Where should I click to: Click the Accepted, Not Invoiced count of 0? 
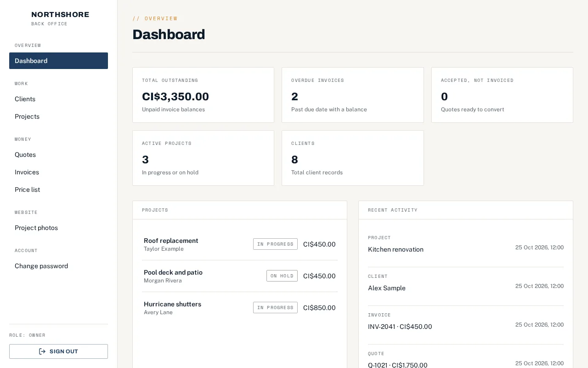[444, 97]
